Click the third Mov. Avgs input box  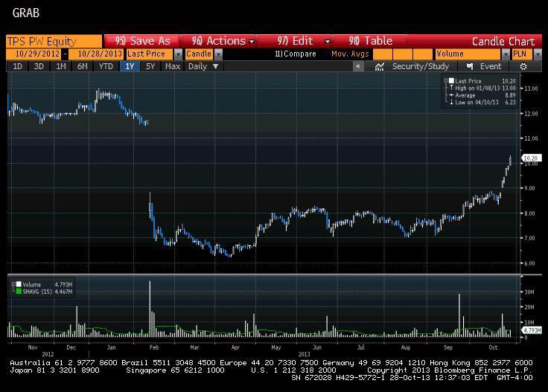click(x=423, y=54)
